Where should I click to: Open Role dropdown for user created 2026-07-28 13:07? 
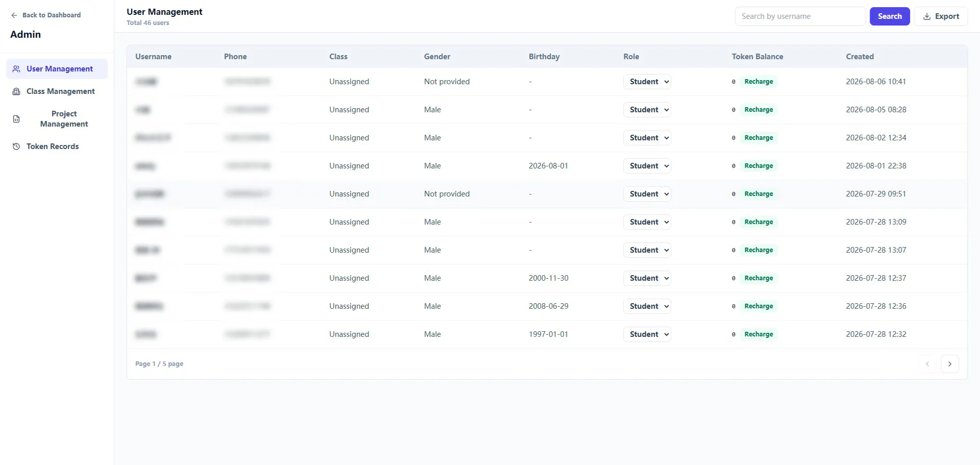[647, 250]
